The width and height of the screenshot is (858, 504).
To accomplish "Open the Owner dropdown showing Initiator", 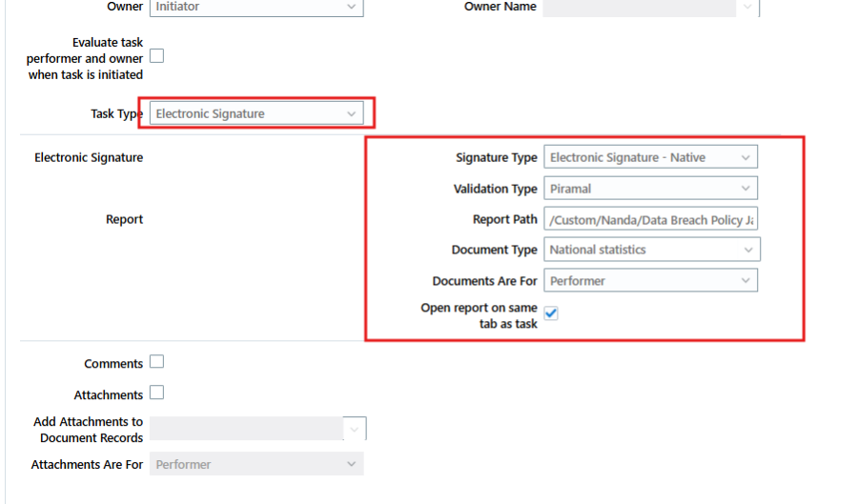I will pyautogui.click(x=256, y=7).
